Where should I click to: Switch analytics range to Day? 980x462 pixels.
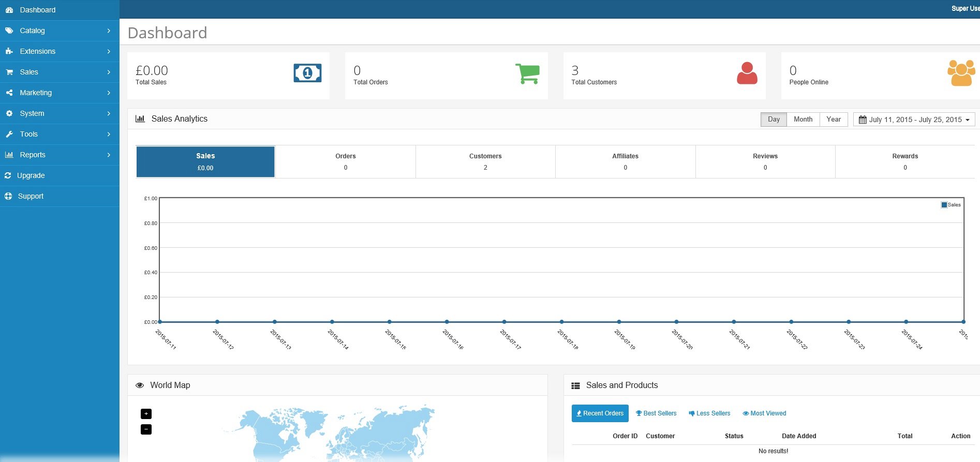coord(774,120)
